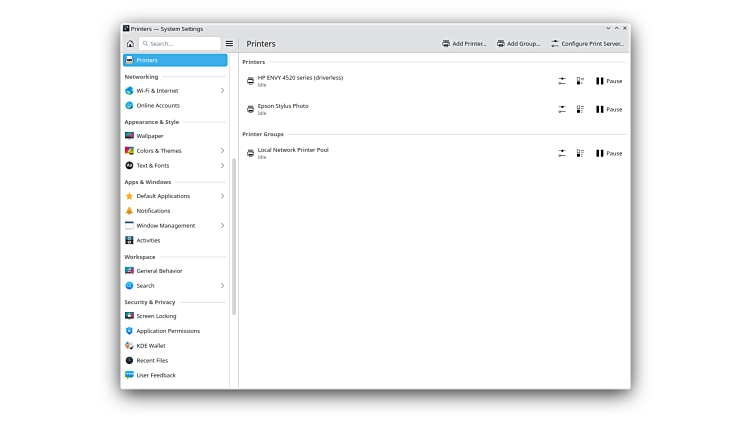Click Configure Print Server button
Viewport: 752px width, 423px height.
pos(587,44)
